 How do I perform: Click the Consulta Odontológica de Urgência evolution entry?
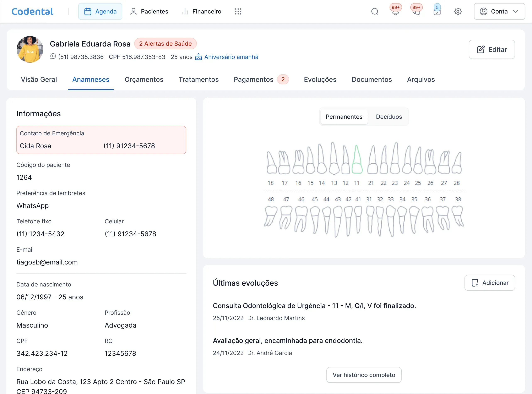pyautogui.click(x=314, y=306)
